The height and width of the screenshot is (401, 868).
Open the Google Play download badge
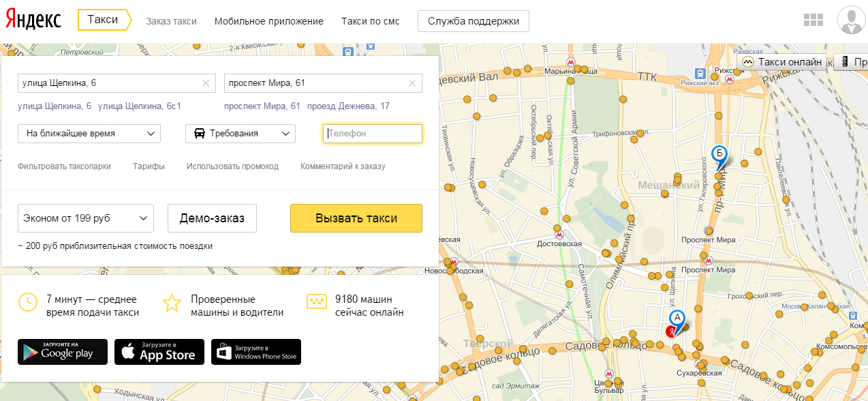click(63, 352)
